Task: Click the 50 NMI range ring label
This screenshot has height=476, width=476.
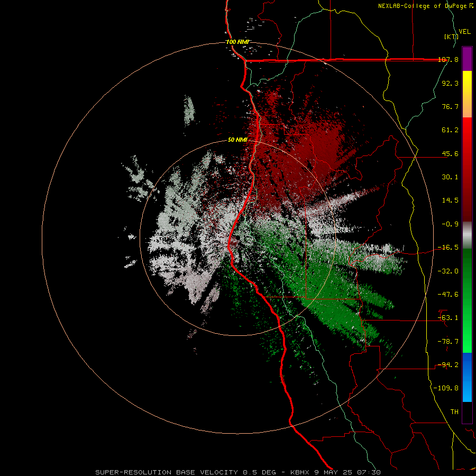Action: (237, 140)
